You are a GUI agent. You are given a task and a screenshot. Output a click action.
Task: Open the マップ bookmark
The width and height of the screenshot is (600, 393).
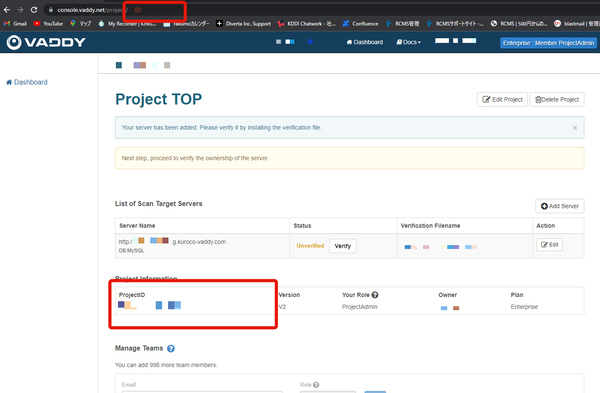coord(81,24)
